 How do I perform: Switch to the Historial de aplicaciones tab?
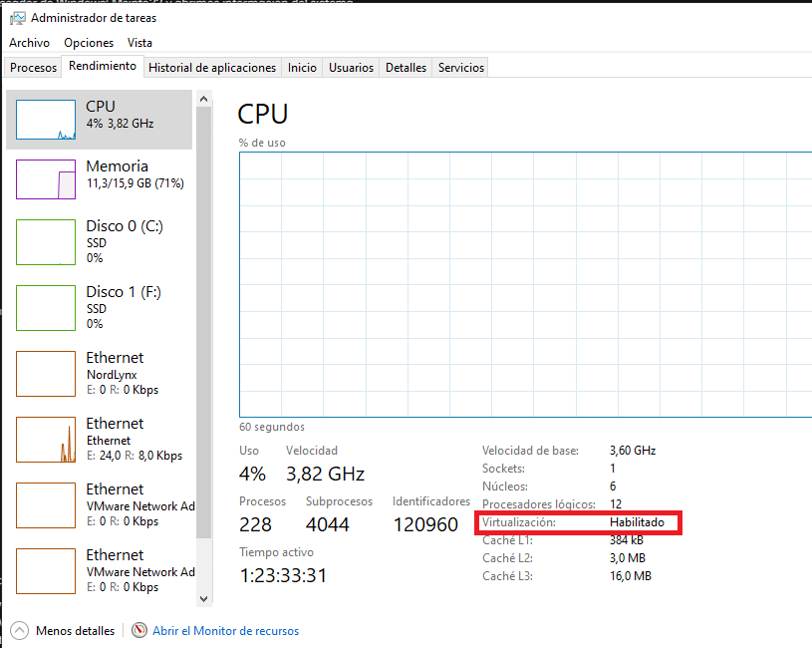[211, 68]
